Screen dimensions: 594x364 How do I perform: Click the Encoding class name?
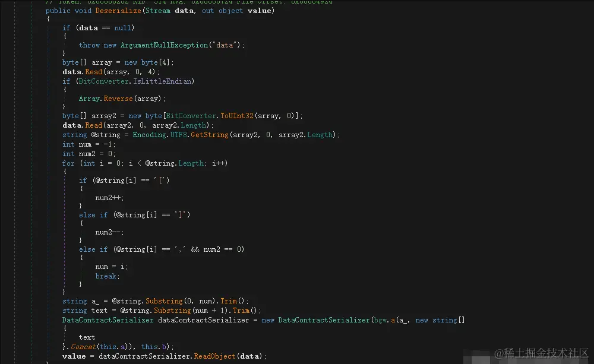click(149, 134)
